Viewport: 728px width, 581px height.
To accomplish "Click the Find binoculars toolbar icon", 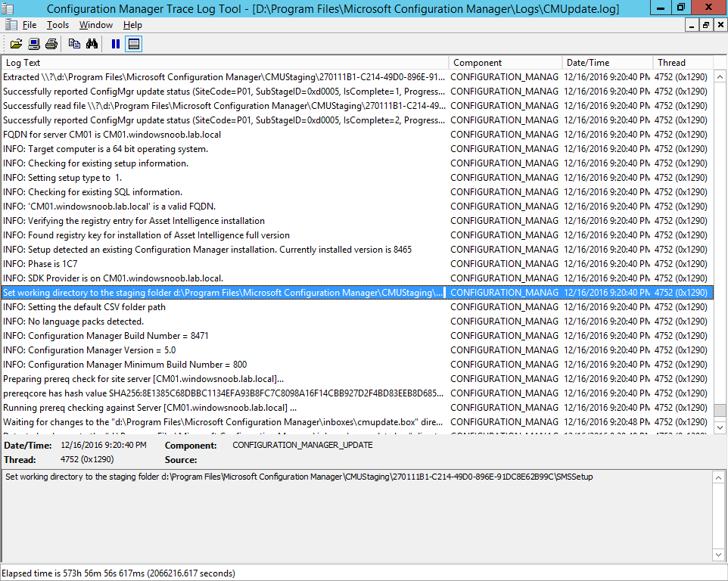I will coord(92,44).
